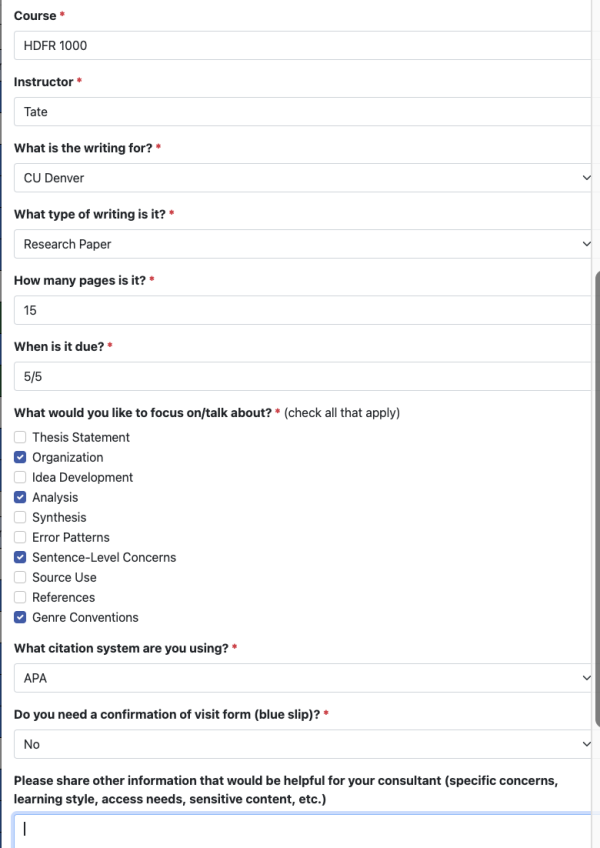Click the vertical scrollbar on the right
The image size is (600, 848).
pyautogui.click(x=597, y=499)
